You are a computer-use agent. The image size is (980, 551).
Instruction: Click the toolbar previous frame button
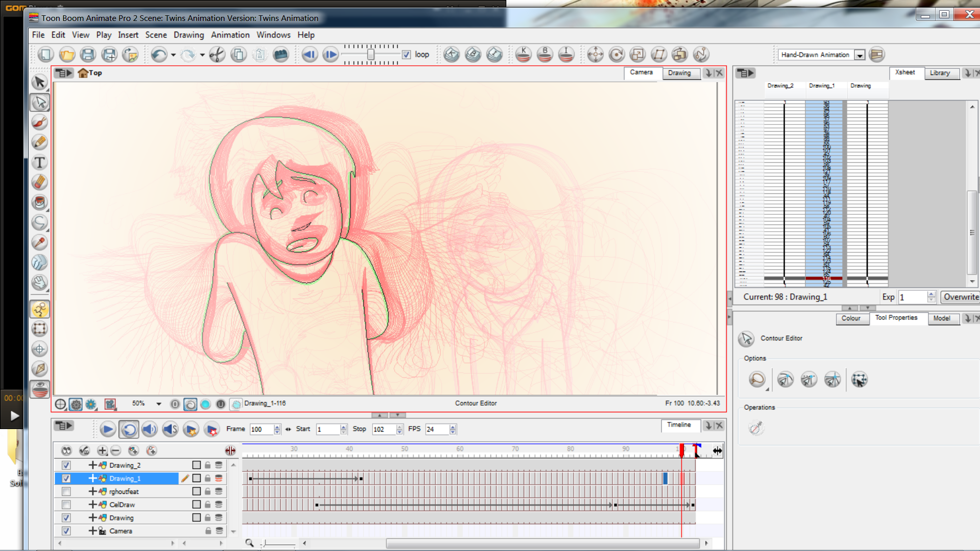pyautogui.click(x=309, y=55)
